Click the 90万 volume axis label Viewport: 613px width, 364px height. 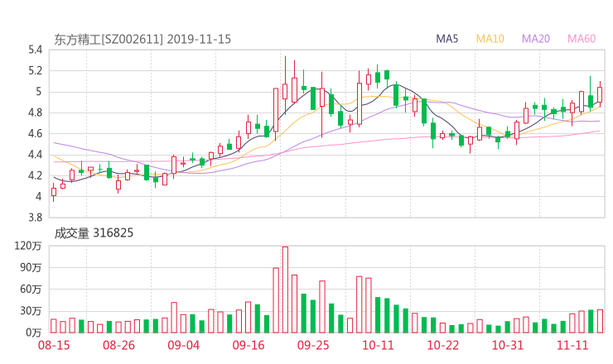[x=31, y=267]
